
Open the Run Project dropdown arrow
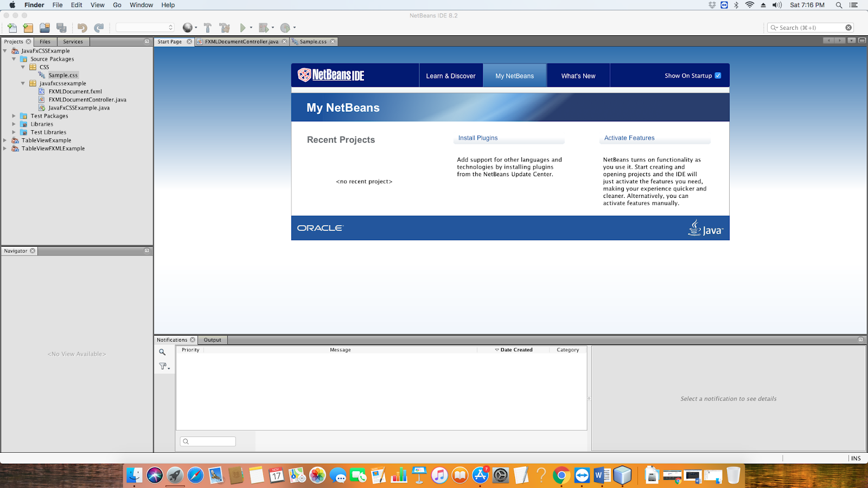tap(251, 28)
